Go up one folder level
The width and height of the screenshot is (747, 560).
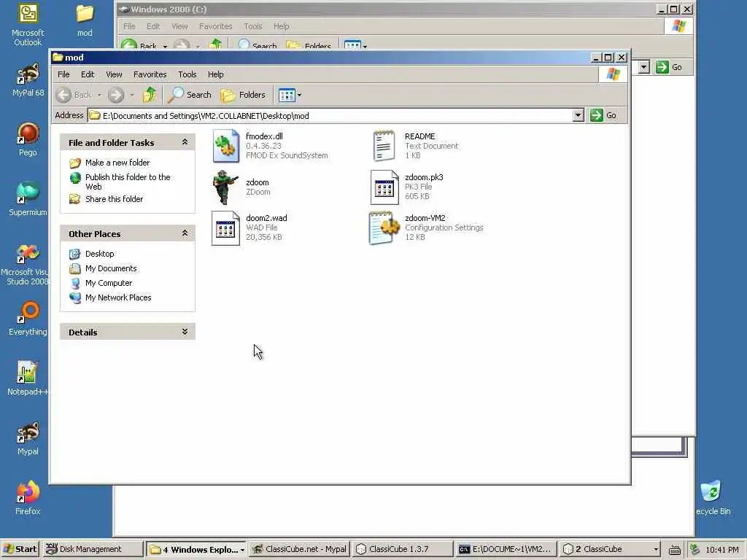coord(150,95)
